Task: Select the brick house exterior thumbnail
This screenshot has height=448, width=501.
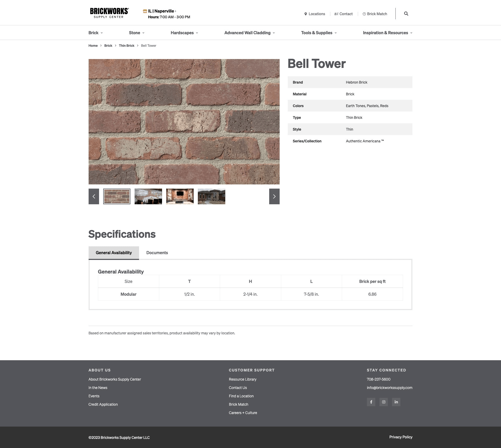Action: coord(211,196)
